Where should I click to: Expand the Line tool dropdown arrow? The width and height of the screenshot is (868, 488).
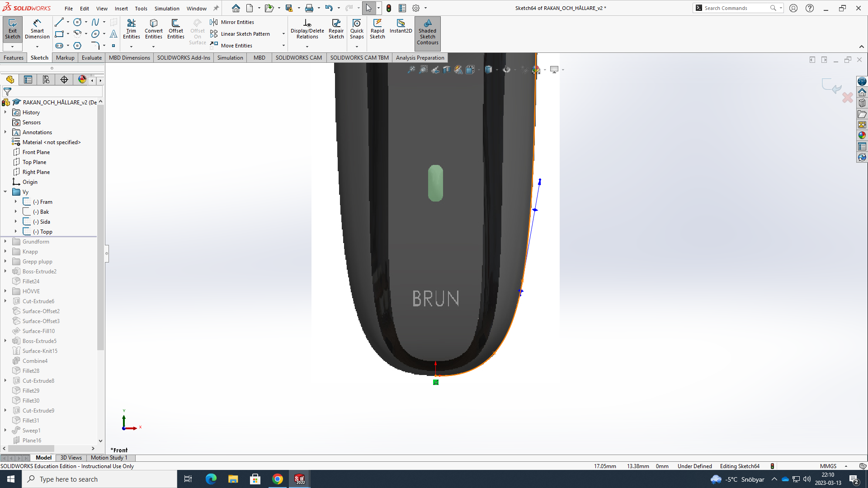pyautogui.click(x=67, y=22)
